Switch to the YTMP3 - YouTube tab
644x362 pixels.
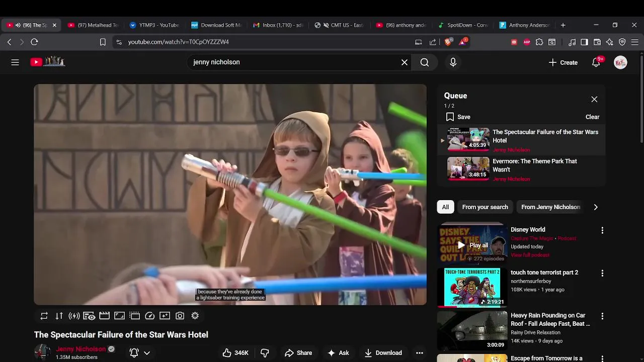pos(154,25)
